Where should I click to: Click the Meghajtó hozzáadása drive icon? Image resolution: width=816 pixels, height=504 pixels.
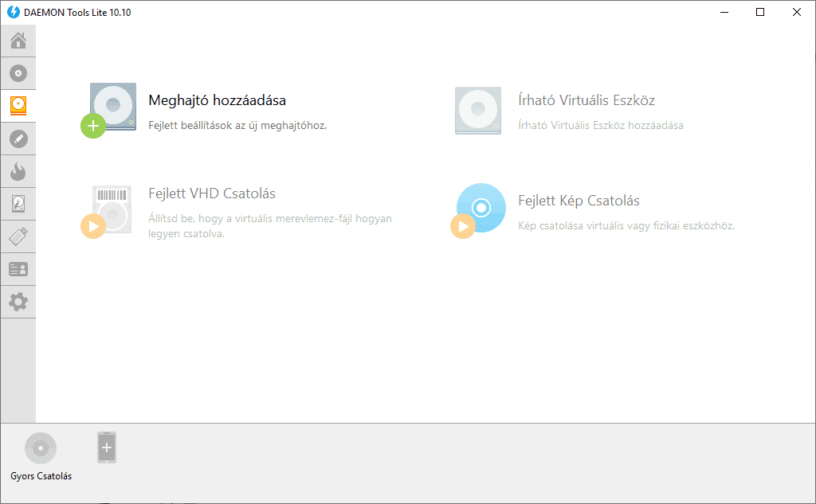(108, 110)
